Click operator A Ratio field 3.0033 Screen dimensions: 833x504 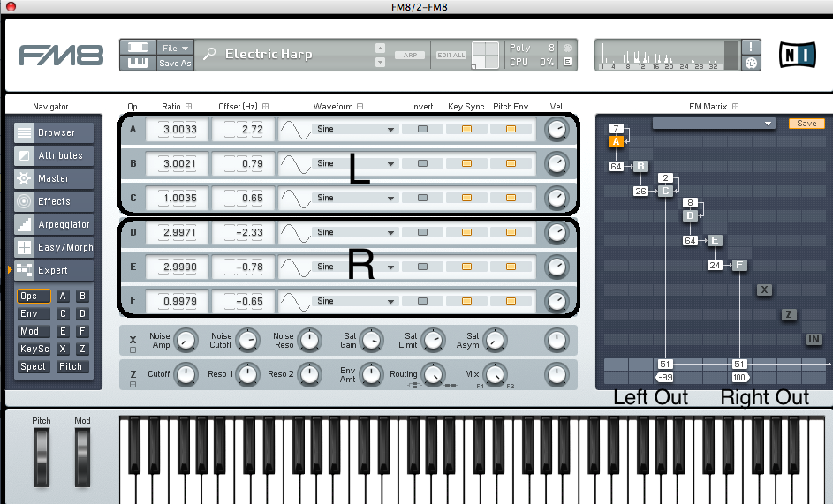coord(177,129)
